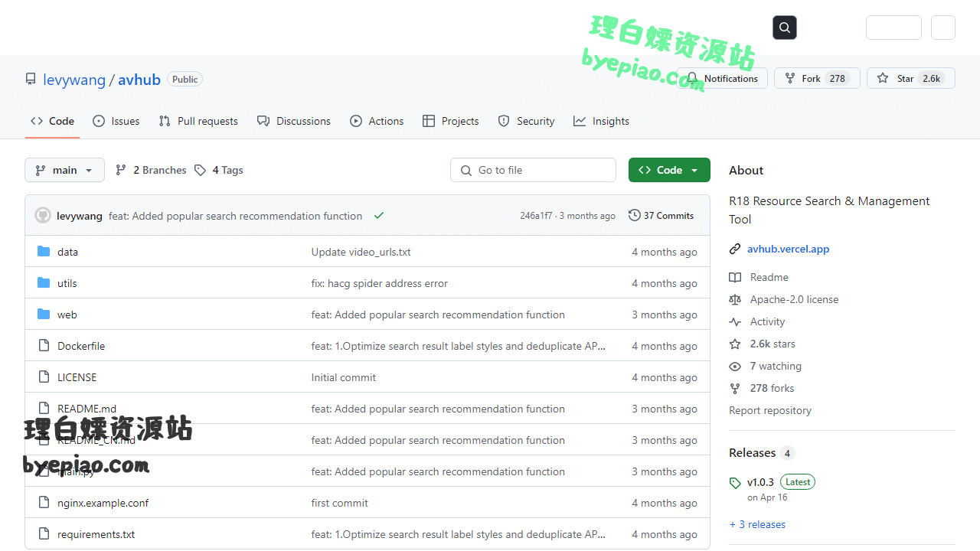Open the Code tab

pyautogui.click(x=52, y=121)
